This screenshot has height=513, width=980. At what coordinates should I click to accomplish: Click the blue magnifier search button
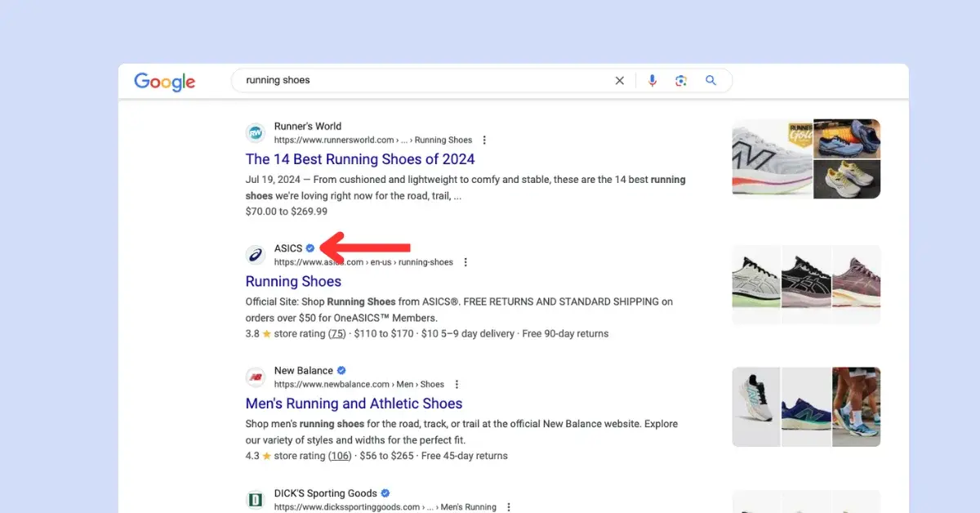[x=710, y=80]
